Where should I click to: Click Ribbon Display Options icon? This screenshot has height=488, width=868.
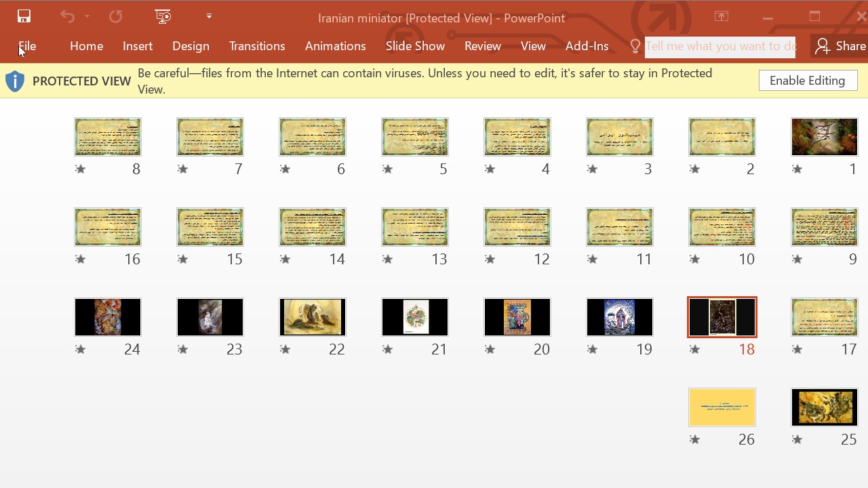pos(722,17)
